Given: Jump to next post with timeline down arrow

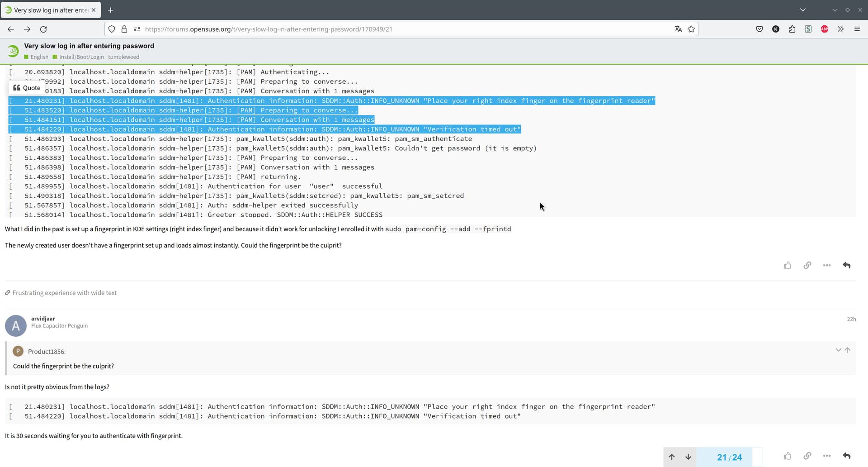Looking at the screenshot, I should tap(688, 457).
